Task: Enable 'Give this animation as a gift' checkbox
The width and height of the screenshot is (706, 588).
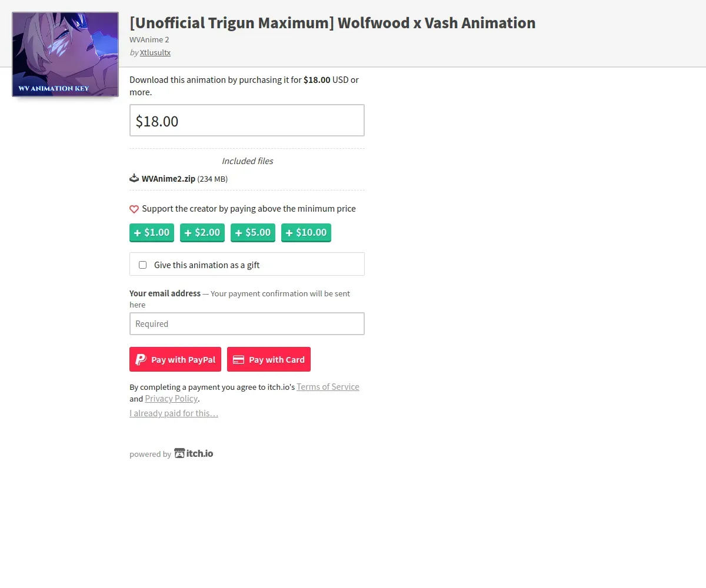Action: 142,265
